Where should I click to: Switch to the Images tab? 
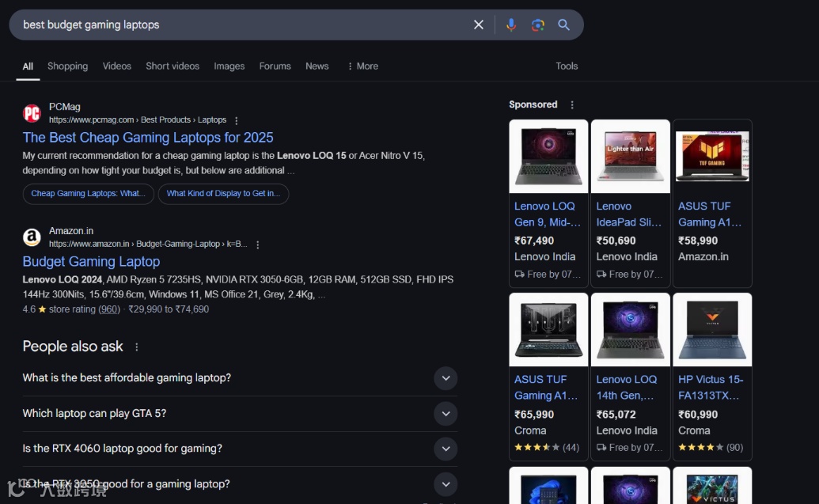229,66
